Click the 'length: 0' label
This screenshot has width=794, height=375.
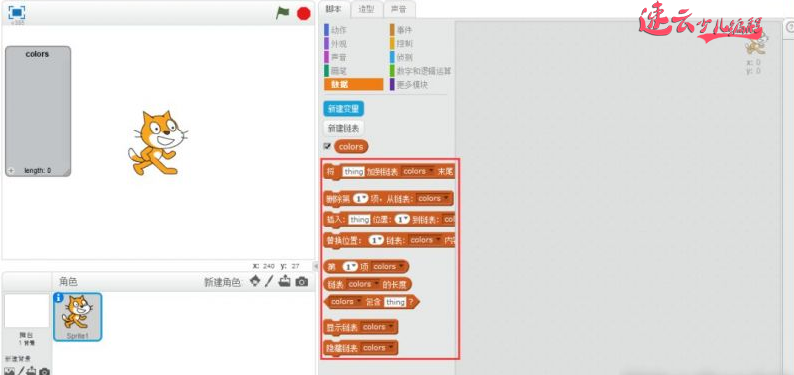[38, 171]
